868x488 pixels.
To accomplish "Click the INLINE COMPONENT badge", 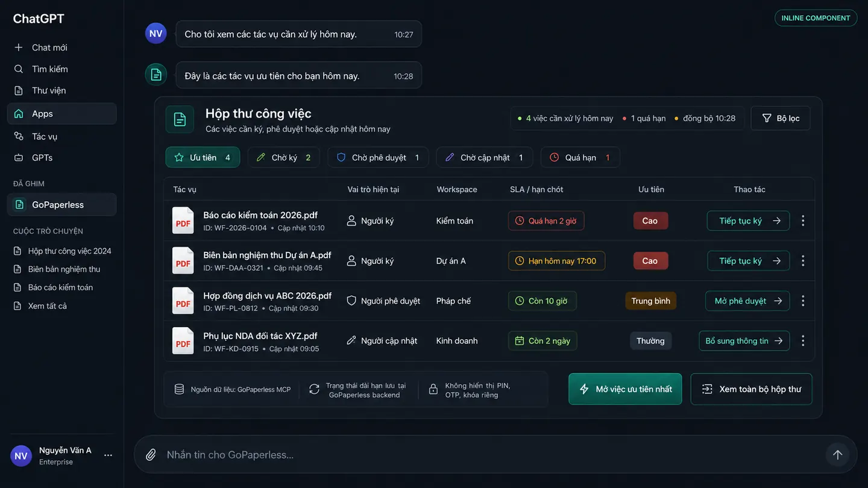I will pyautogui.click(x=816, y=18).
